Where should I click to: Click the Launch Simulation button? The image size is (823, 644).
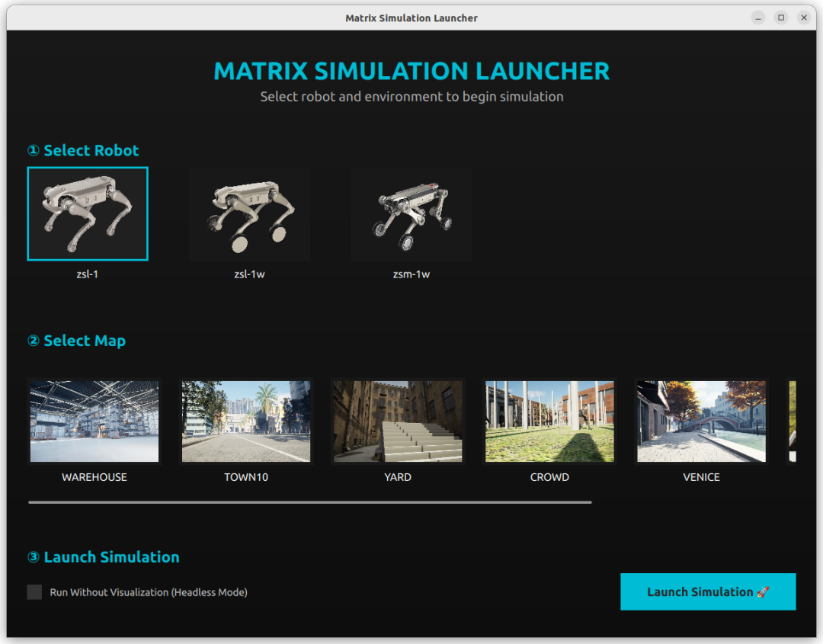click(x=708, y=592)
